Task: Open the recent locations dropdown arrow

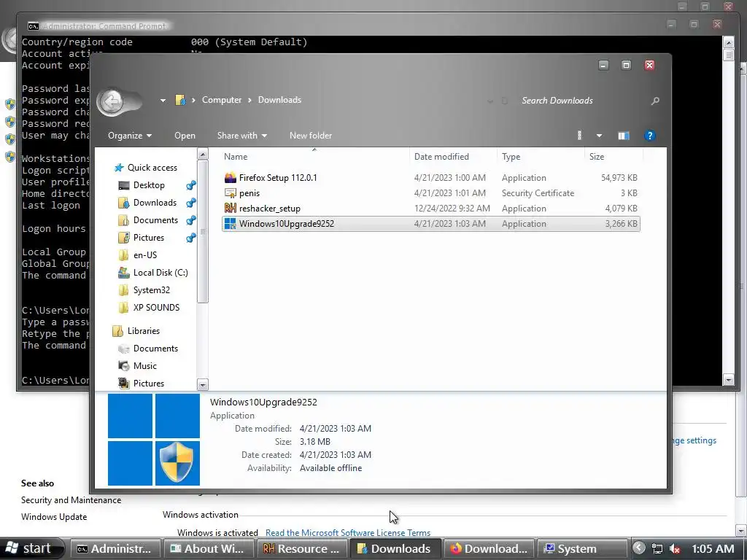Action: (x=163, y=101)
